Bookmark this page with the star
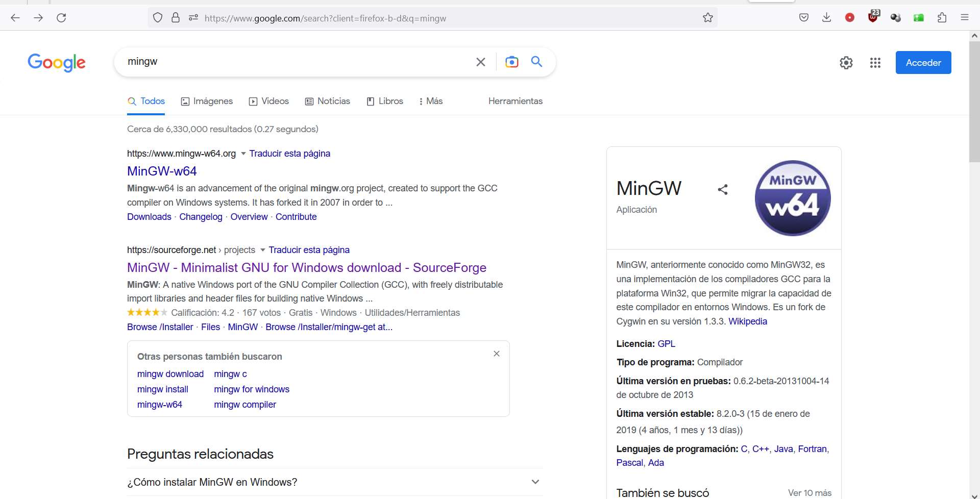This screenshot has width=980, height=499. pos(708,17)
